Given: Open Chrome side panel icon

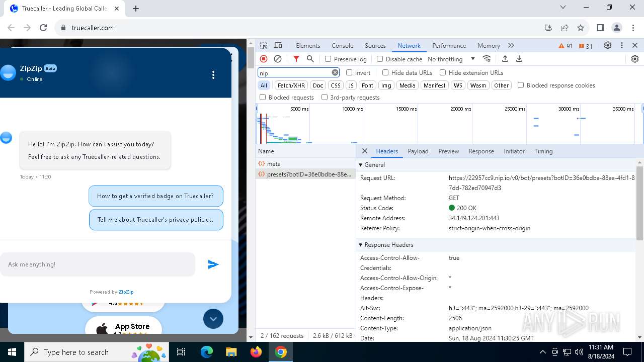Looking at the screenshot, I should [600, 28].
